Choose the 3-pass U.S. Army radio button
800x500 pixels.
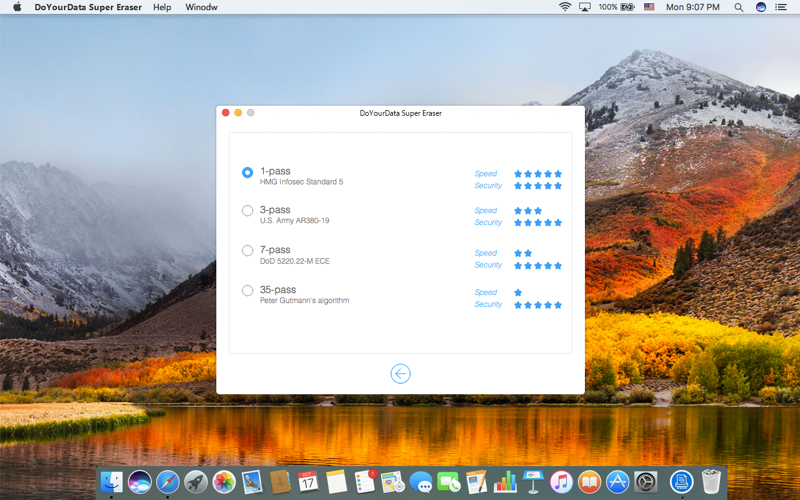point(247,210)
